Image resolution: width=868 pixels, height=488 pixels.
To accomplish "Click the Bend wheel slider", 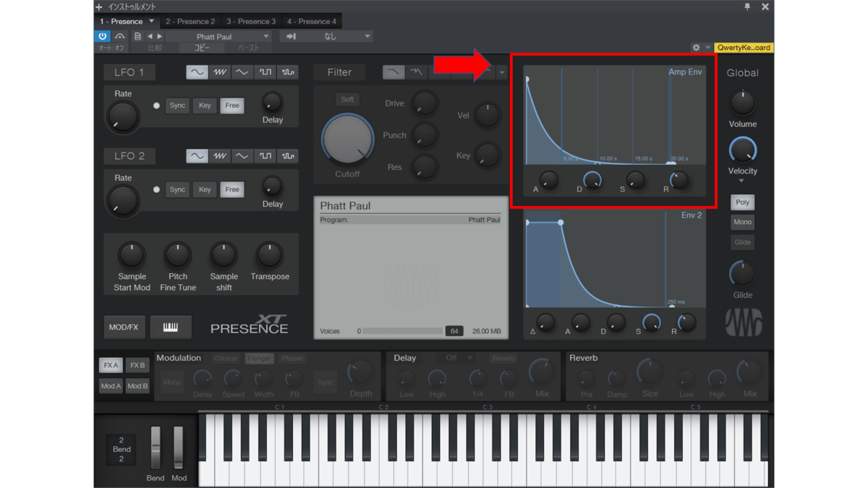I will point(156,448).
